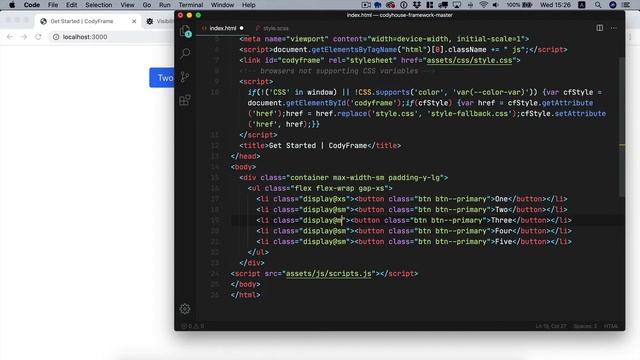
Task: Click the clock showing Wed 15:26
Action: click(555, 5)
